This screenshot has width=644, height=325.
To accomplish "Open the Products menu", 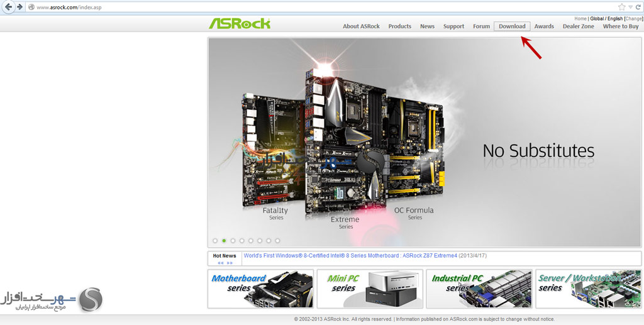I will (399, 26).
